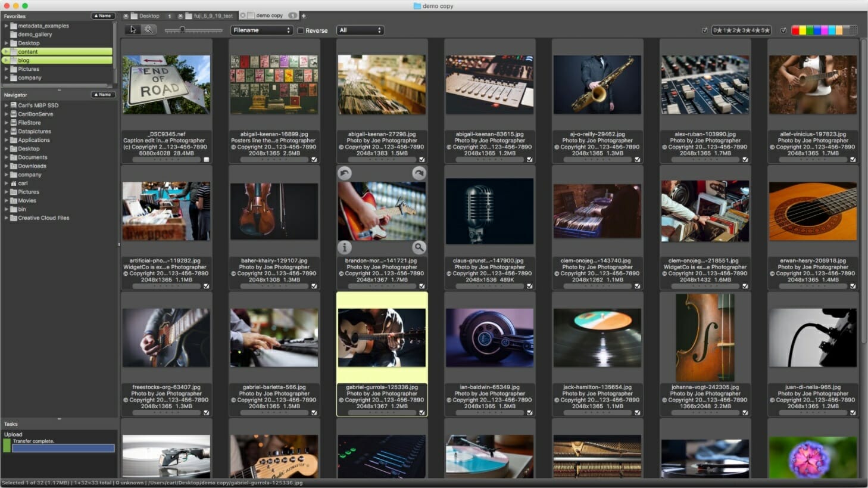Rotate brandon-mor thumbnail clockwise
Viewport: 868px width, 488px height.
coord(419,173)
